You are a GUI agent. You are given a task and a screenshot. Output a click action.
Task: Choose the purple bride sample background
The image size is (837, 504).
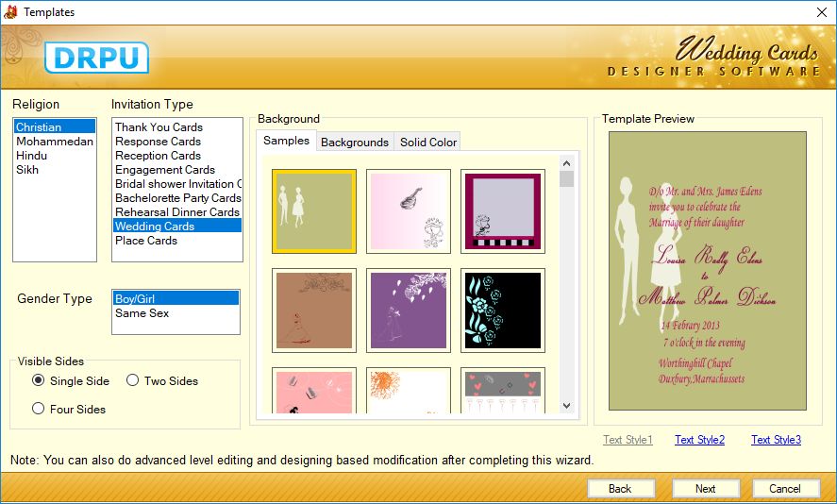409,311
